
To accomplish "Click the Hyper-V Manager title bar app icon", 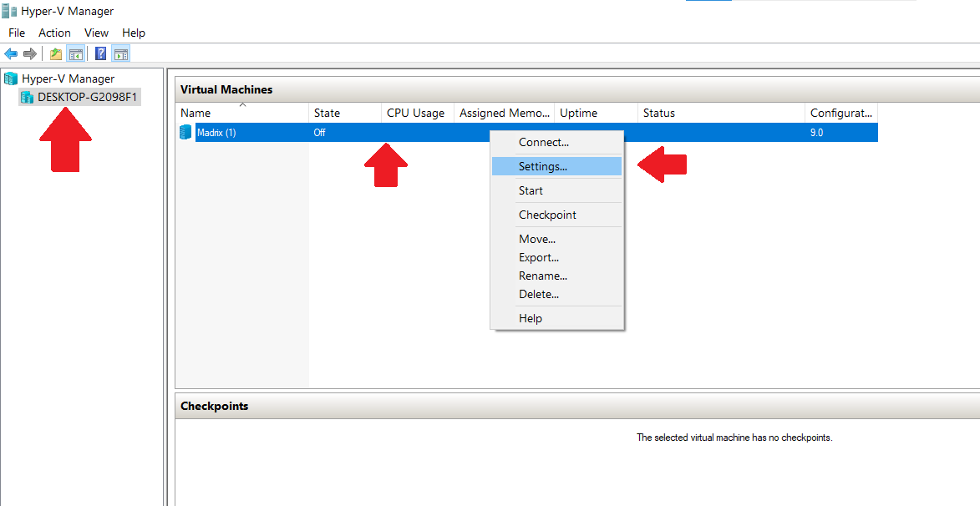I will point(8,11).
